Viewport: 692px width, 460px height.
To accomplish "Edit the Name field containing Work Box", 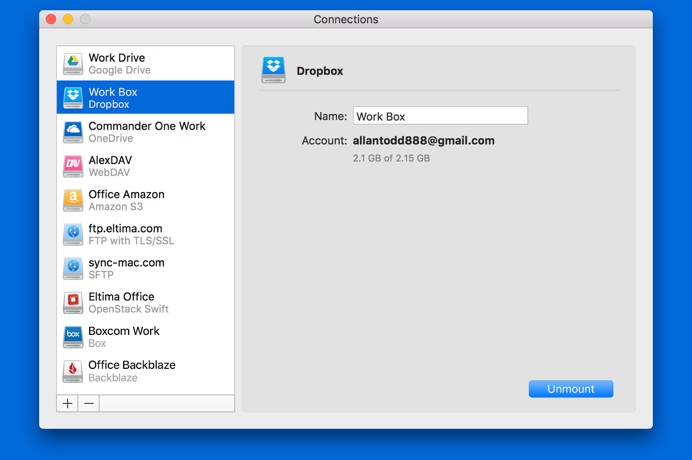I will click(440, 116).
